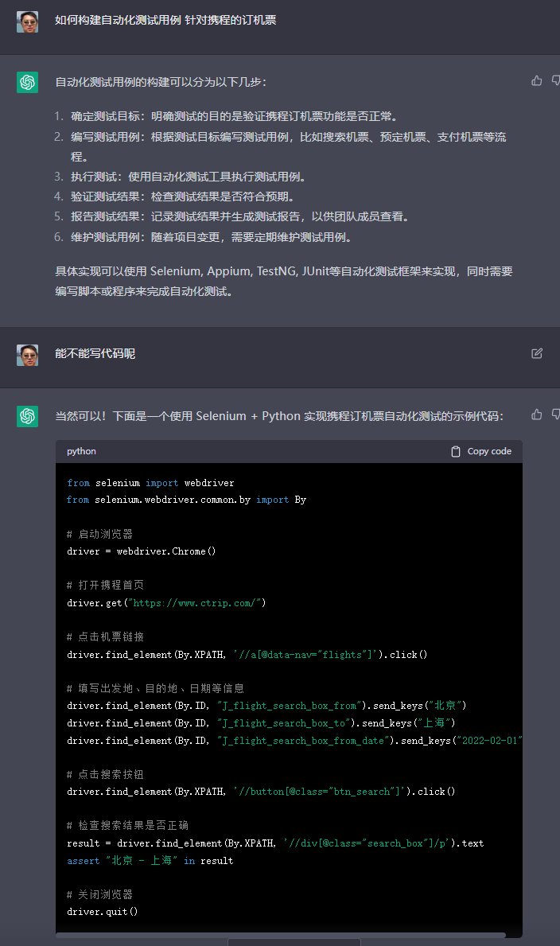Click the clipboard icon beside Copy code
This screenshot has height=946, width=560.
(456, 451)
